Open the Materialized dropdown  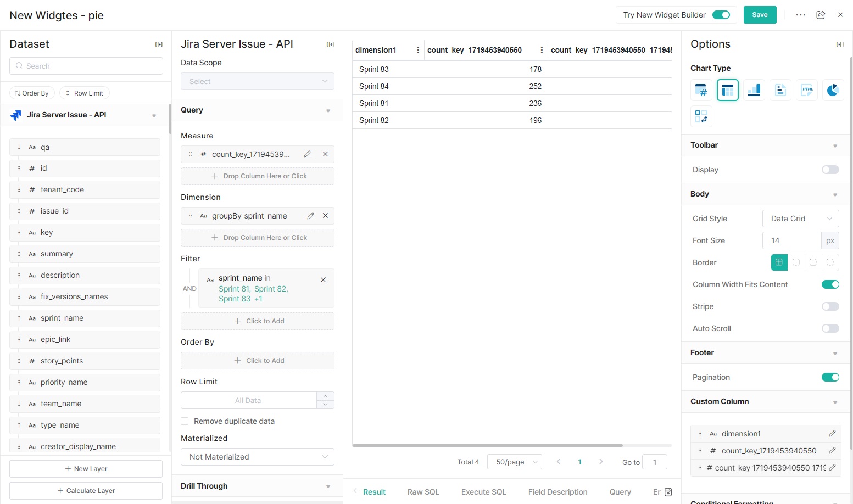[x=257, y=457]
